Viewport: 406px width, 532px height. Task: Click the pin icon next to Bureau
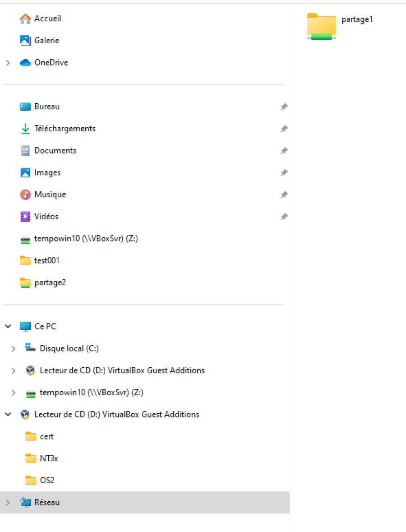click(x=284, y=107)
